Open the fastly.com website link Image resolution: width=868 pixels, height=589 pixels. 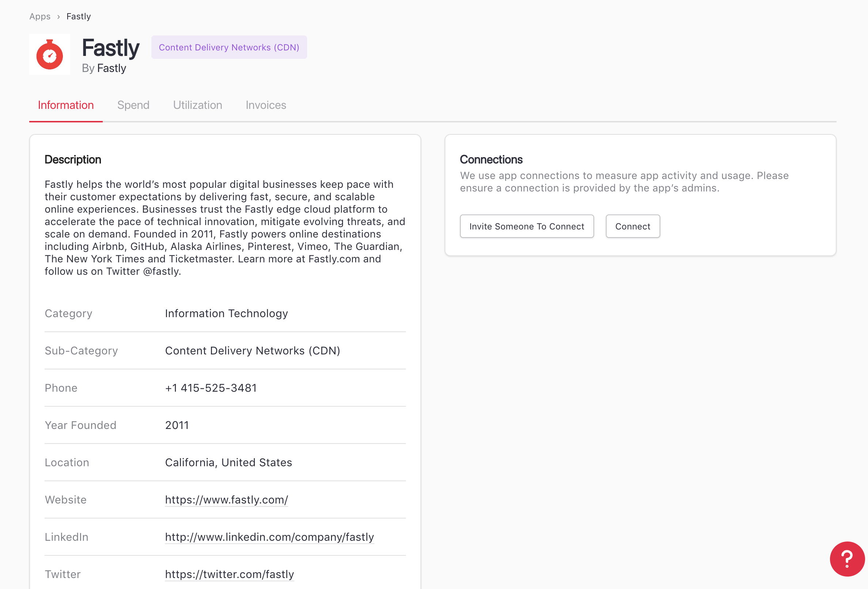(x=226, y=499)
